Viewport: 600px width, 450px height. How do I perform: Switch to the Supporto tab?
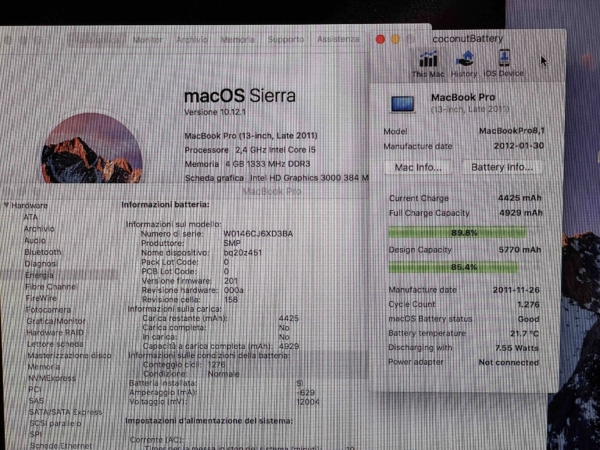point(286,39)
